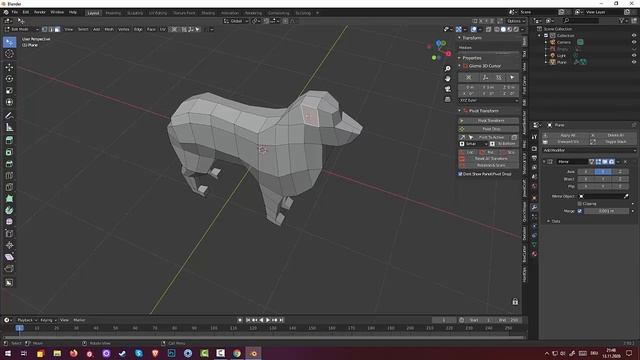The width and height of the screenshot is (640, 360).
Task: Click the zoom magnifier icon in the viewport
Action: point(448,69)
